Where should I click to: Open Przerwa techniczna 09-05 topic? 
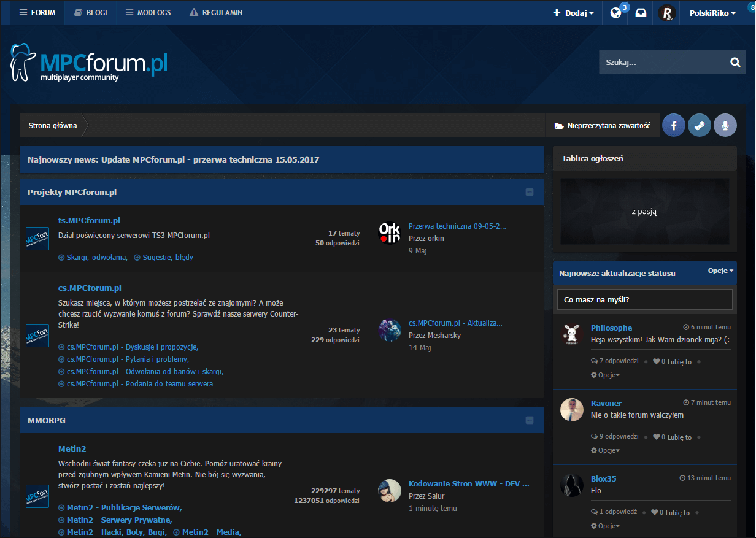point(457,226)
